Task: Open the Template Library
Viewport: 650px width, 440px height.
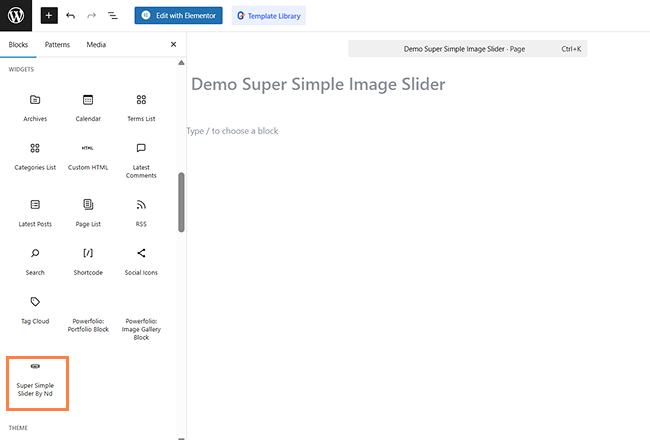Action: coord(268,16)
